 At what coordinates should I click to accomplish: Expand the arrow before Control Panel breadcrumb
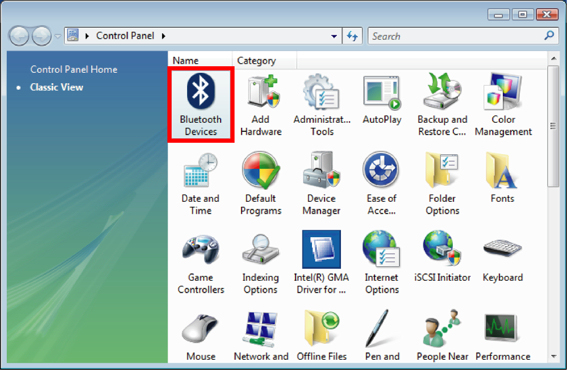click(x=87, y=36)
